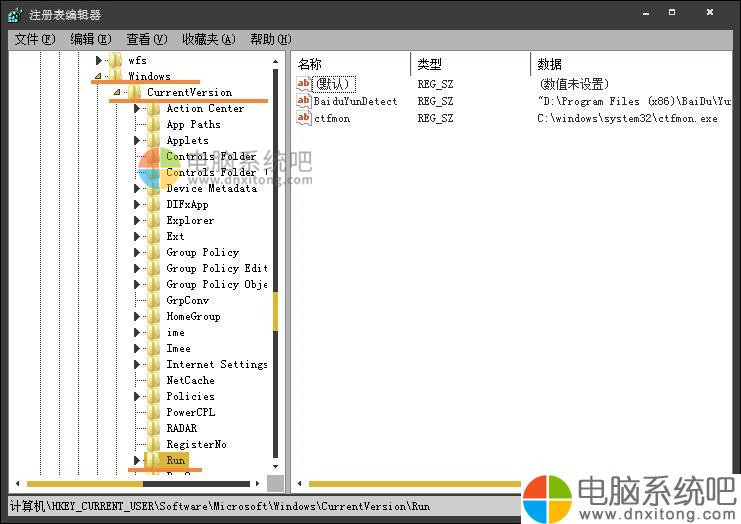Expand the Internet Settings key

coord(138,364)
